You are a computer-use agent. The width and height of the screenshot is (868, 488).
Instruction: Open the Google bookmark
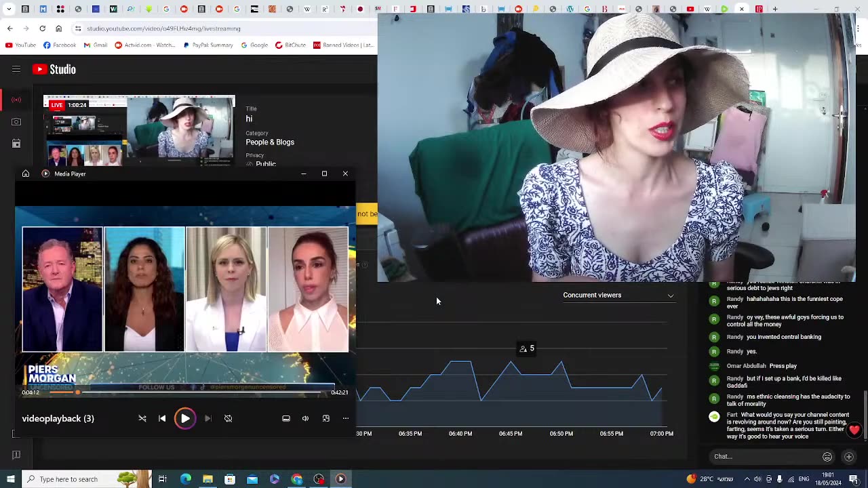[254, 45]
